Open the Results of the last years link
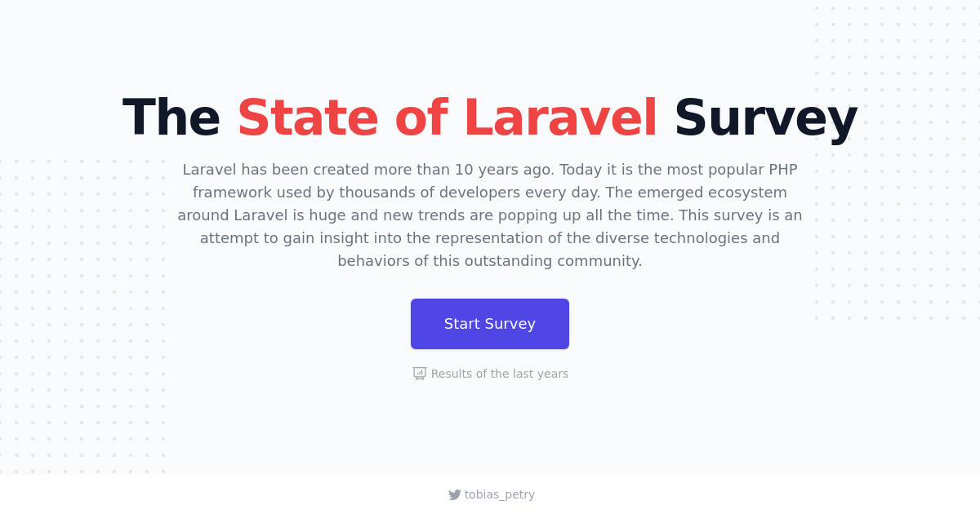Image resolution: width=980 pixels, height=514 pixels. (491, 374)
